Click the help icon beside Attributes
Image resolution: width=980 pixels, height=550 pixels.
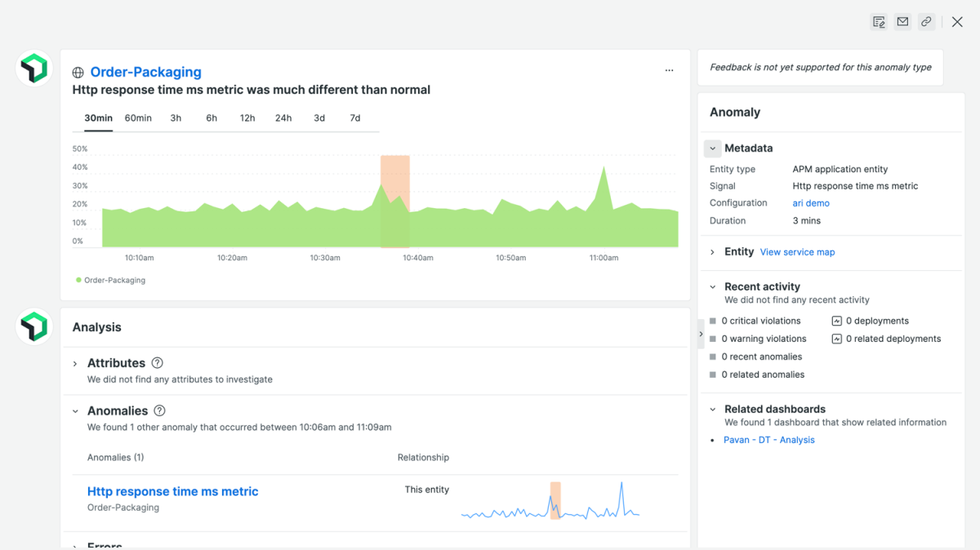158,363
